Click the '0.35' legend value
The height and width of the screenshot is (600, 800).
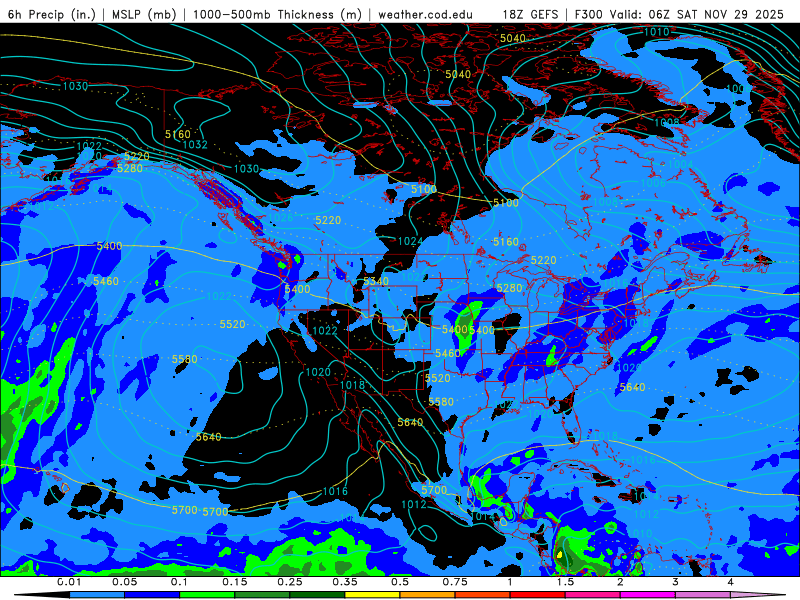click(345, 582)
